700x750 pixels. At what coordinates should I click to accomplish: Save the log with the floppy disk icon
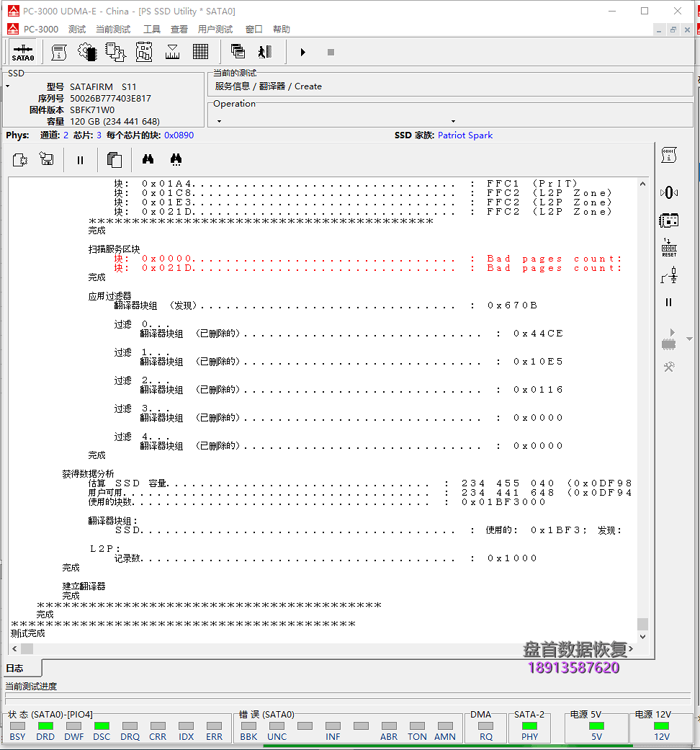46,159
